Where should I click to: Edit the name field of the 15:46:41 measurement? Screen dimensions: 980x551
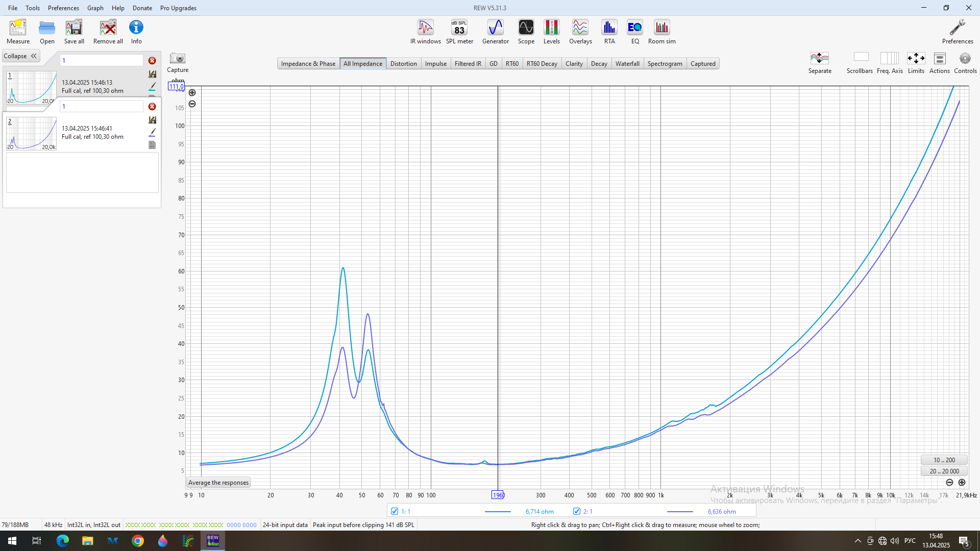pyautogui.click(x=102, y=106)
